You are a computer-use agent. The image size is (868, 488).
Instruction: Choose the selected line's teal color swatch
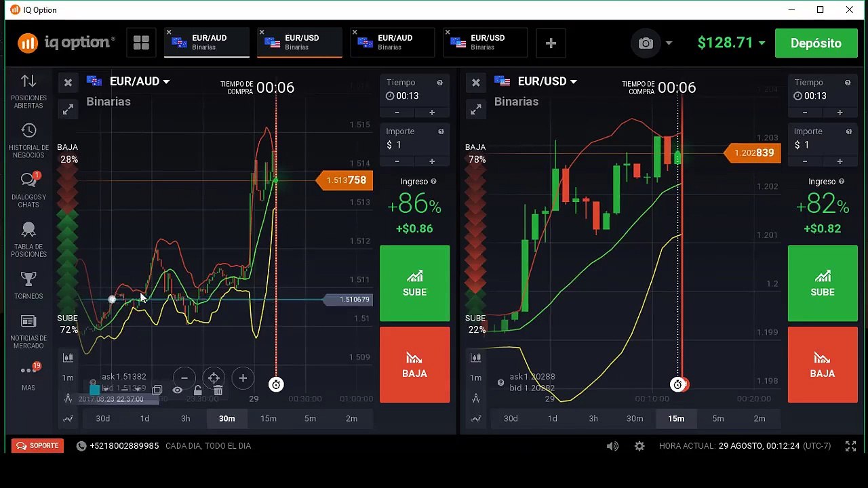[95, 390]
